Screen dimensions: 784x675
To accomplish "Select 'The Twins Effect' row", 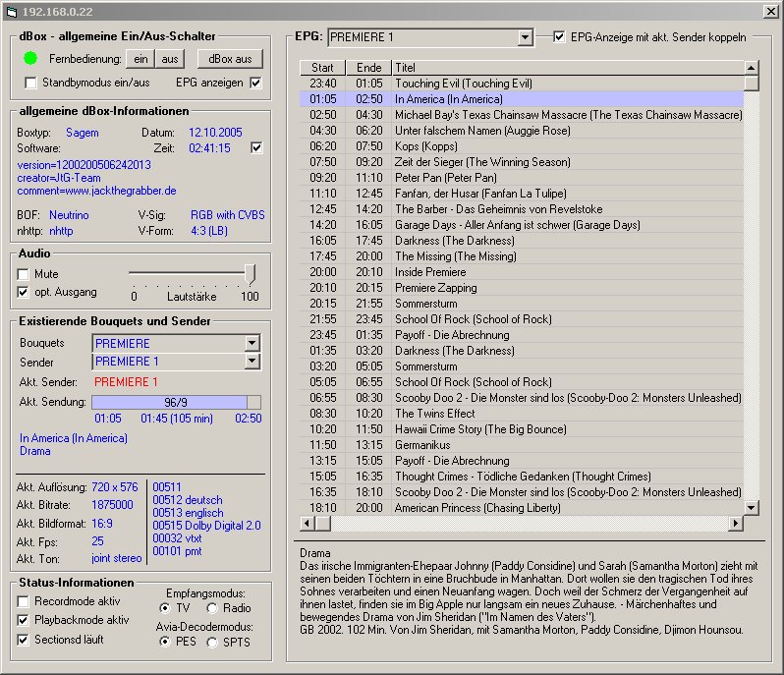I will click(521, 414).
